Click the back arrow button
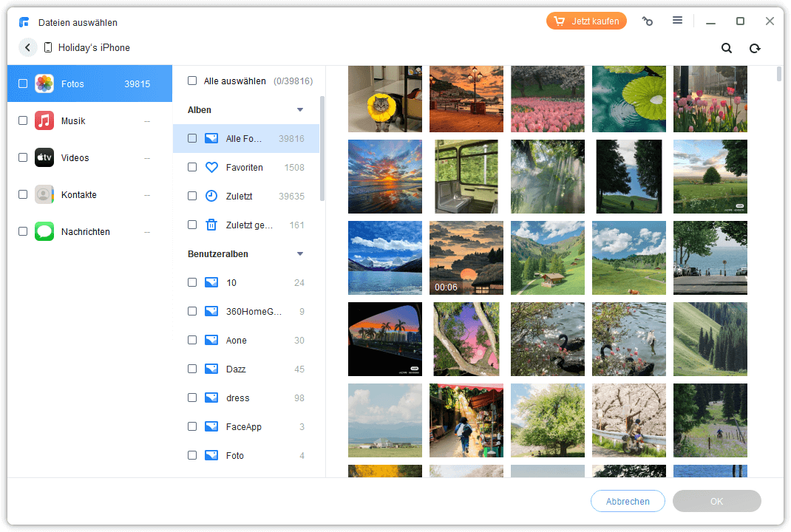This screenshot has width=791, height=532. 28,47
